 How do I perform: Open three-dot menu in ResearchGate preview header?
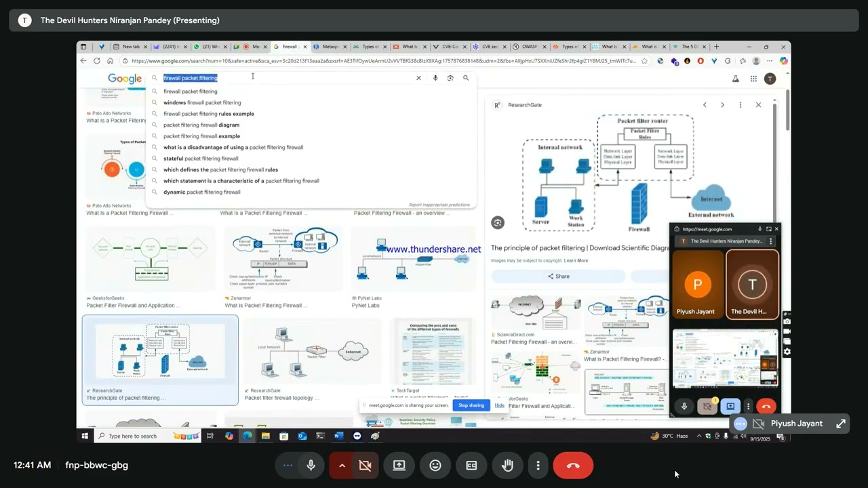(741, 105)
